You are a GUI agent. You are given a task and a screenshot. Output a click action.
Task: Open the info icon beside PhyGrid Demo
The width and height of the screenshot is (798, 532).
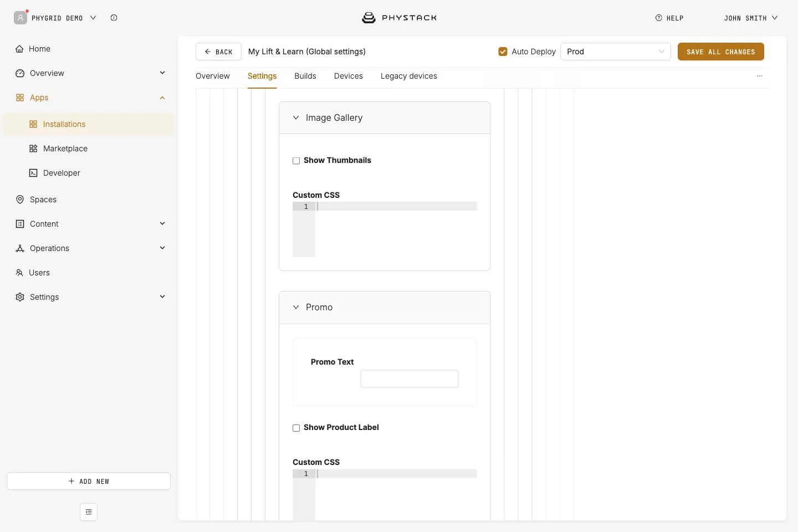pos(114,18)
